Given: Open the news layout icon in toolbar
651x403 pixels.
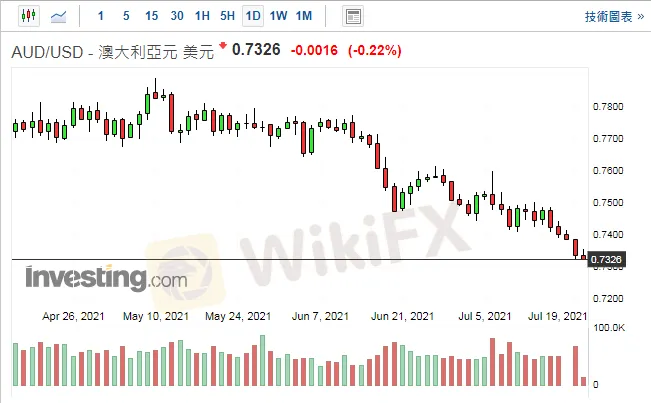Looking at the screenshot, I should point(353,17).
